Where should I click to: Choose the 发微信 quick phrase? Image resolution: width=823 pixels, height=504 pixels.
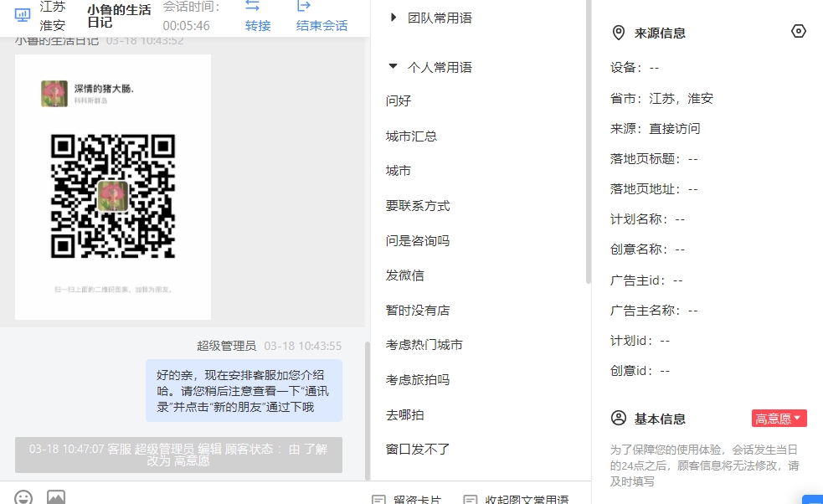[x=404, y=275]
